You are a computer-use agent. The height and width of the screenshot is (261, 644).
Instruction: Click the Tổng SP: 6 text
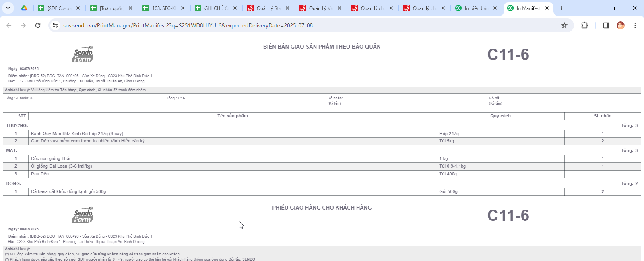[x=175, y=98]
